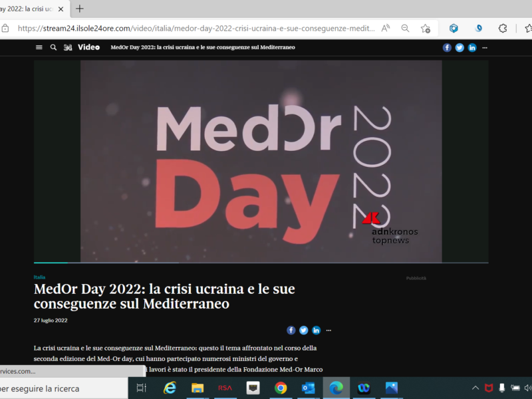Launch Google Chrome from taskbar
532x399 pixels.
point(281,388)
